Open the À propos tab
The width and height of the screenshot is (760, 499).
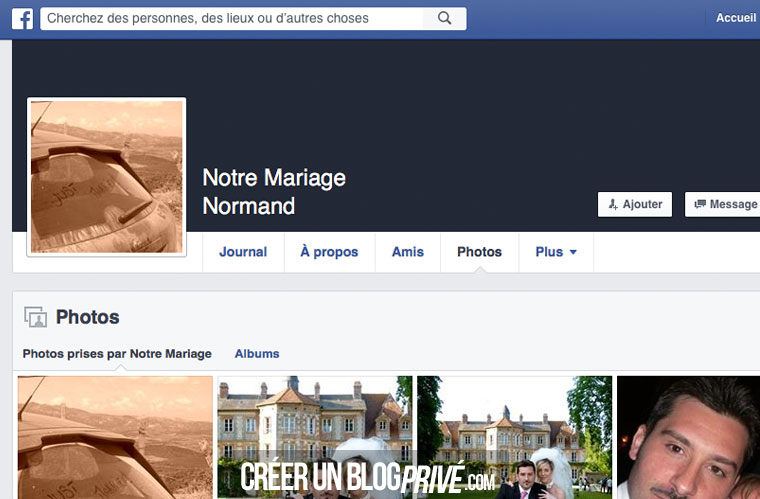[329, 252]
